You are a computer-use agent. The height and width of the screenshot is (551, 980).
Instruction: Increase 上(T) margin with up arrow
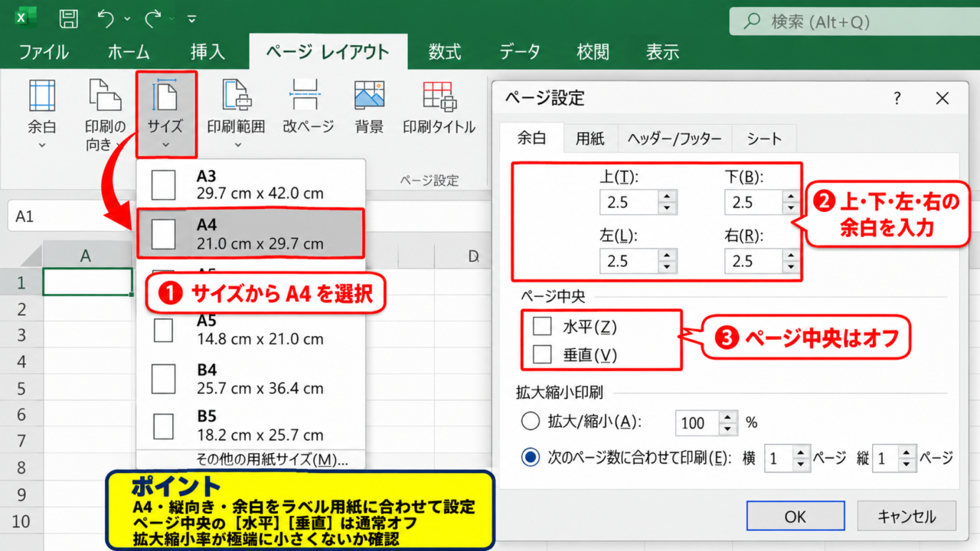coord(668,197)
